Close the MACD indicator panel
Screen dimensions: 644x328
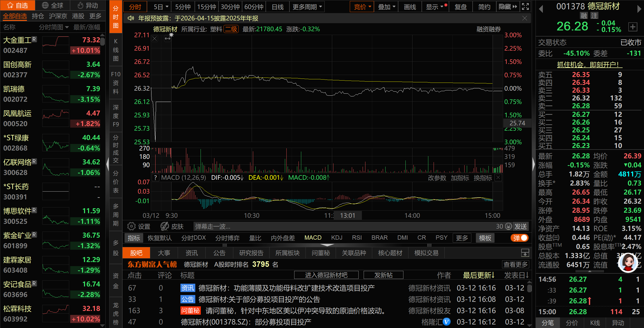pos(498,177)
